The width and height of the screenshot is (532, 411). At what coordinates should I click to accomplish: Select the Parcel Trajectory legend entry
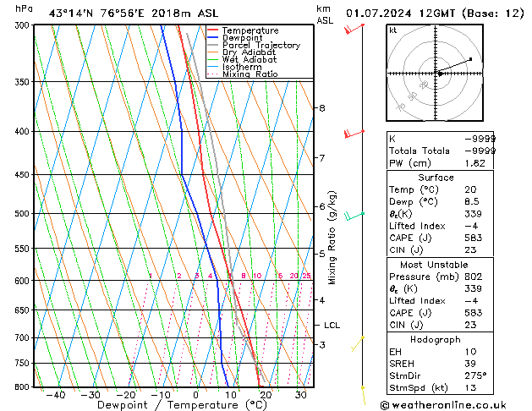point(261,45)
